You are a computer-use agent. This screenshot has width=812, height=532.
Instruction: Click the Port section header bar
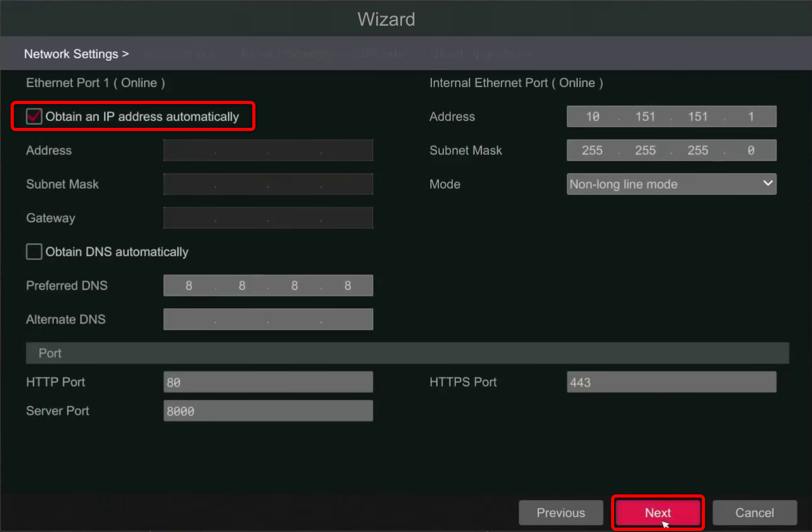[x=407, y=353]
